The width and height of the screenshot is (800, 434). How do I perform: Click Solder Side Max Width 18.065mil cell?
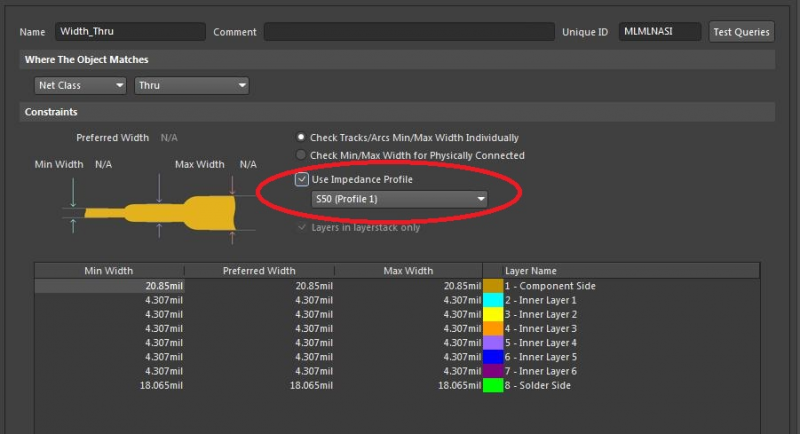408,386
